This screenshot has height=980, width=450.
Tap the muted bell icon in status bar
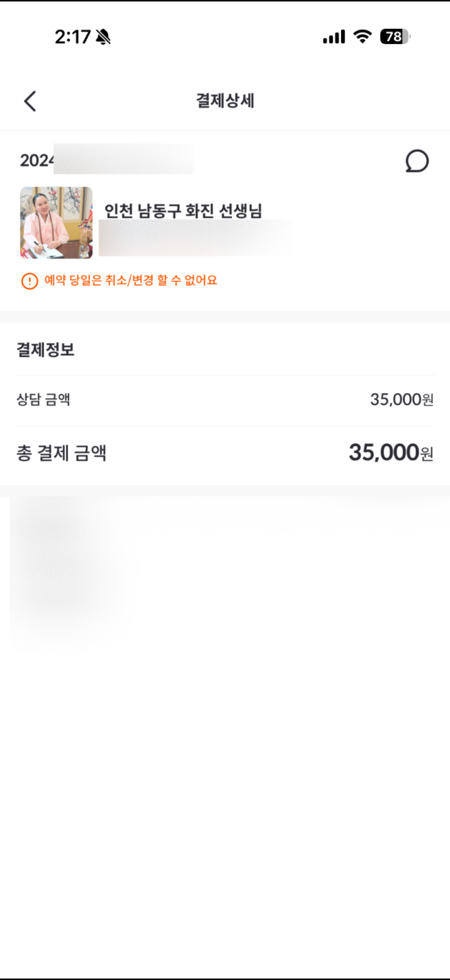point(103,36)
